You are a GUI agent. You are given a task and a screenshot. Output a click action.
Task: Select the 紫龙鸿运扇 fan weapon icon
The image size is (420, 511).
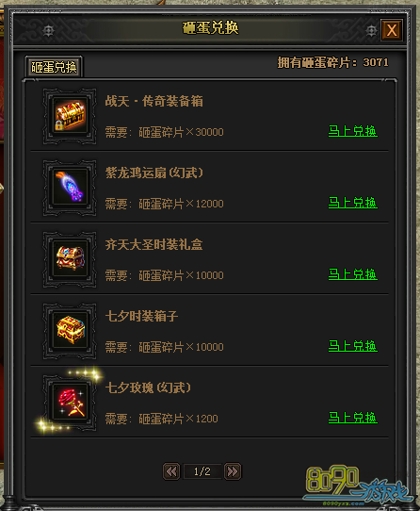(70, 188)
